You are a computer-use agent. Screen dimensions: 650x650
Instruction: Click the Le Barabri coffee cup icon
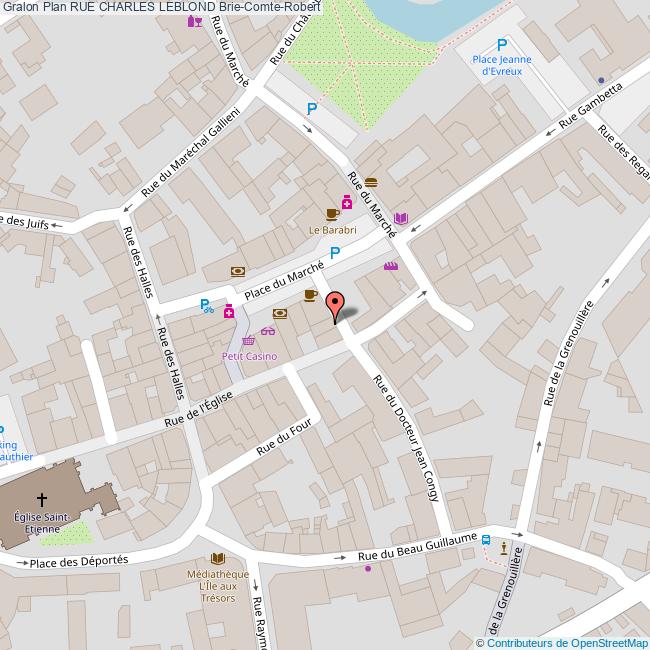332,214
